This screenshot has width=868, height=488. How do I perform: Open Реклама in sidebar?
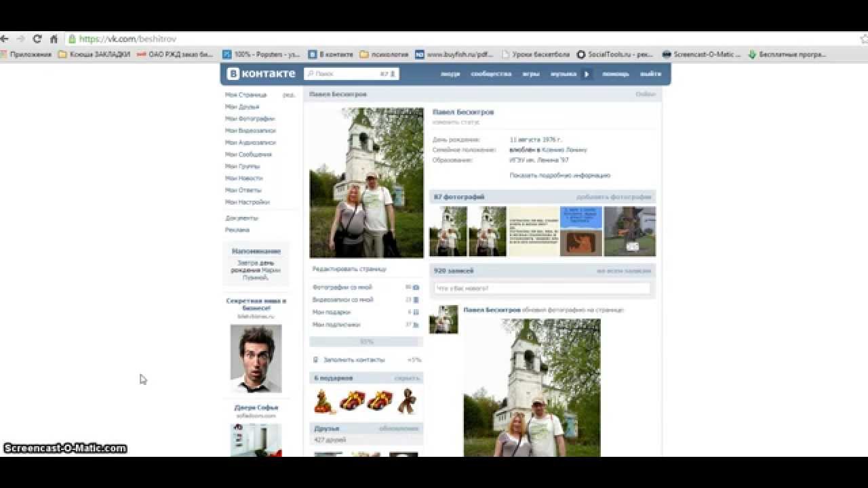(237, 230)
